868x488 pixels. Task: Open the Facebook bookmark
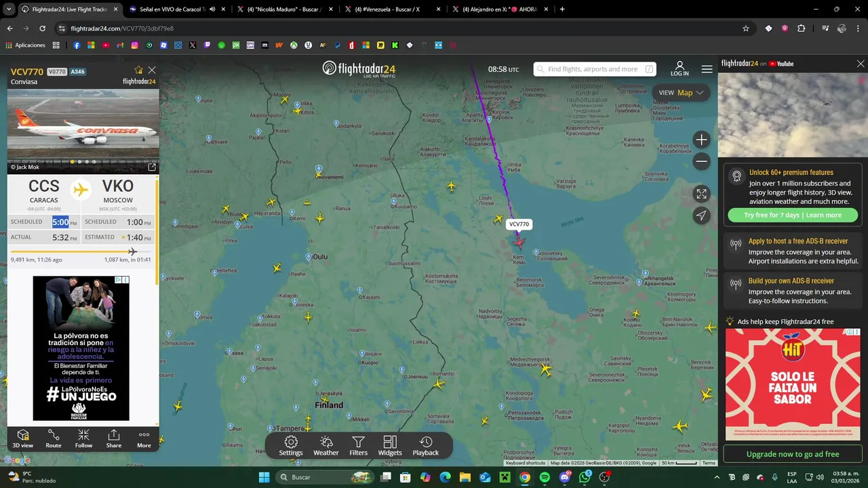[x=77, y=45]
